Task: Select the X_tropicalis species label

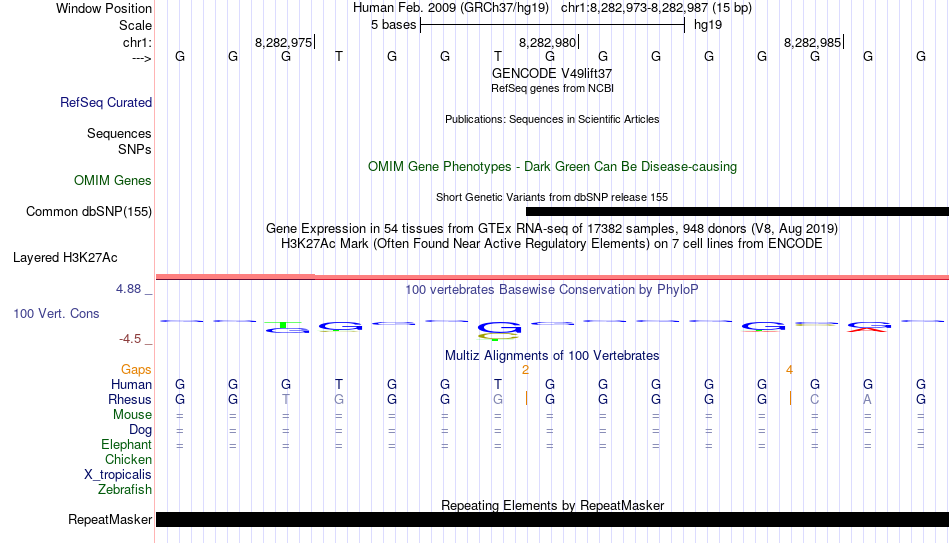Action: (118, 475)
